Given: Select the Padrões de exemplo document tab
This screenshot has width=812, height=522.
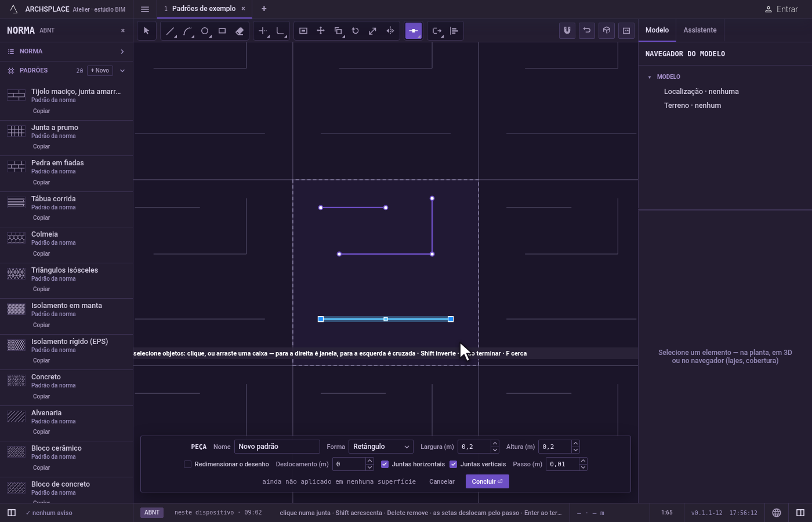Looking at the screenshot, I should pos(204,9).
